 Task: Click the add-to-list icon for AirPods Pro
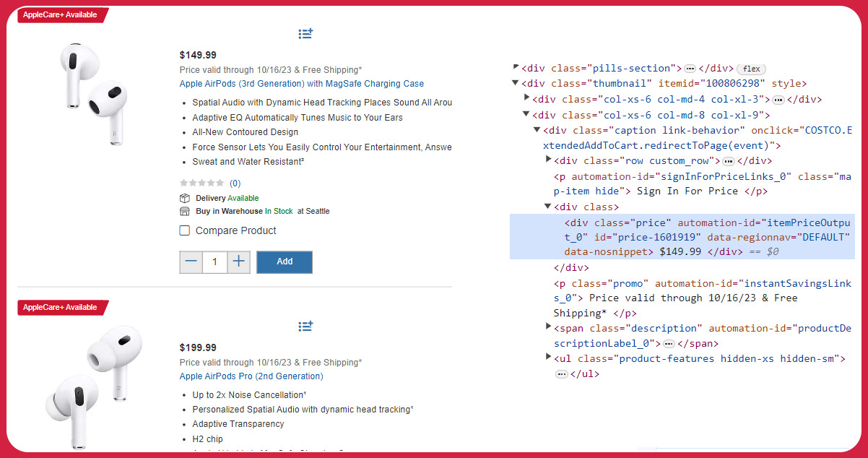pyautogui.click(x=305, y=326)
